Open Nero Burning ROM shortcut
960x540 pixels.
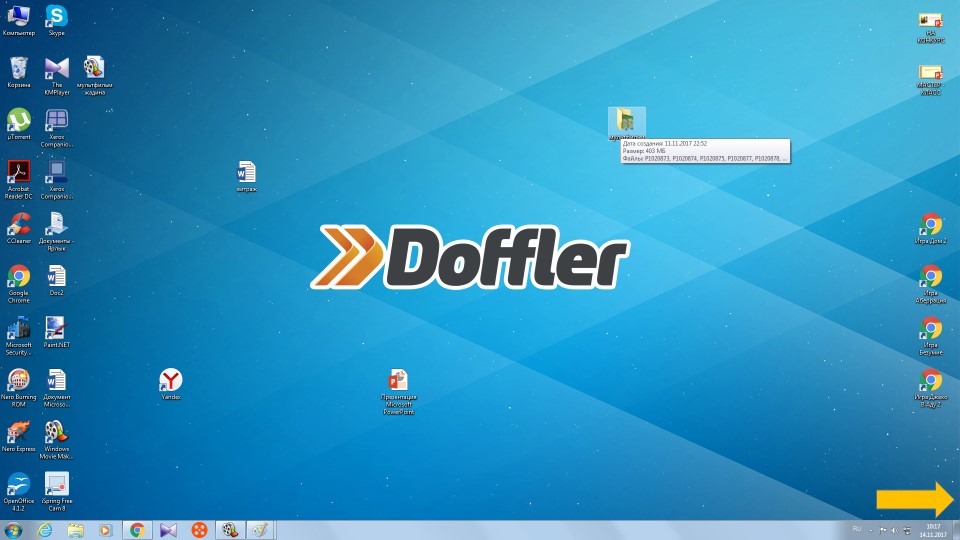click(x=18, y=388)
